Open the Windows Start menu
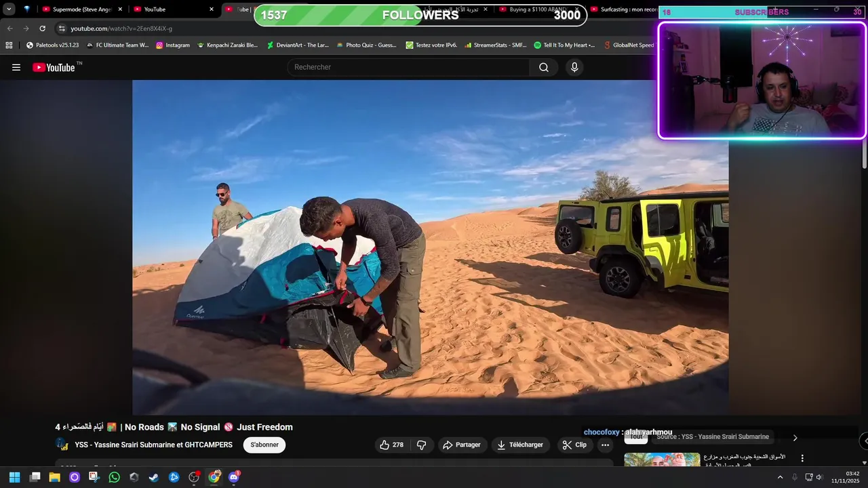Viewport: 868px width, 488px height. click(x=14, y=477)
